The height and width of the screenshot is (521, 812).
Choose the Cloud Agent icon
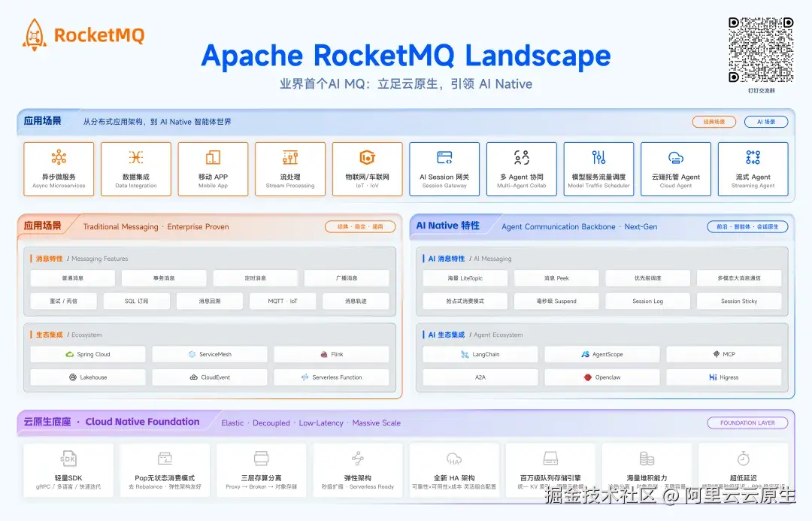[x=676, y=157]
